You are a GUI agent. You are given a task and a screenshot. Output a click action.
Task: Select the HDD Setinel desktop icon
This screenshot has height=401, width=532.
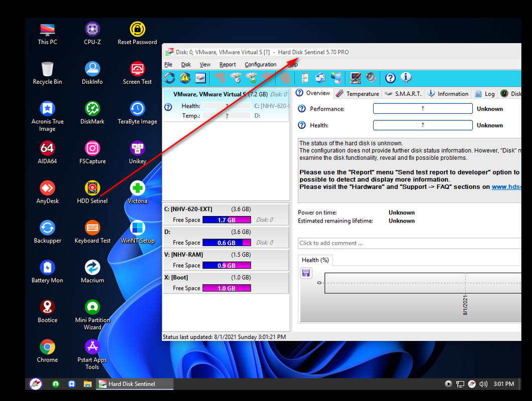coord(92,192)
